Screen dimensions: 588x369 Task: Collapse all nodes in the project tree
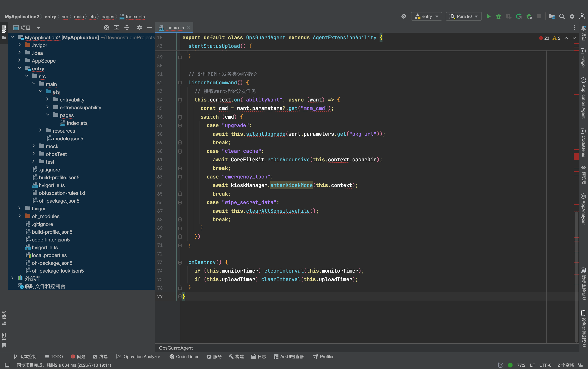tap(127, 28)
